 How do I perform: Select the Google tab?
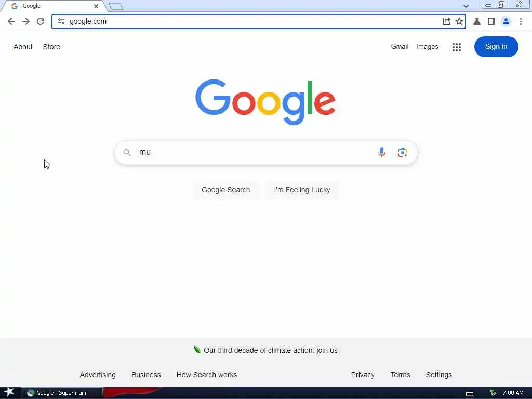point(51,6)
